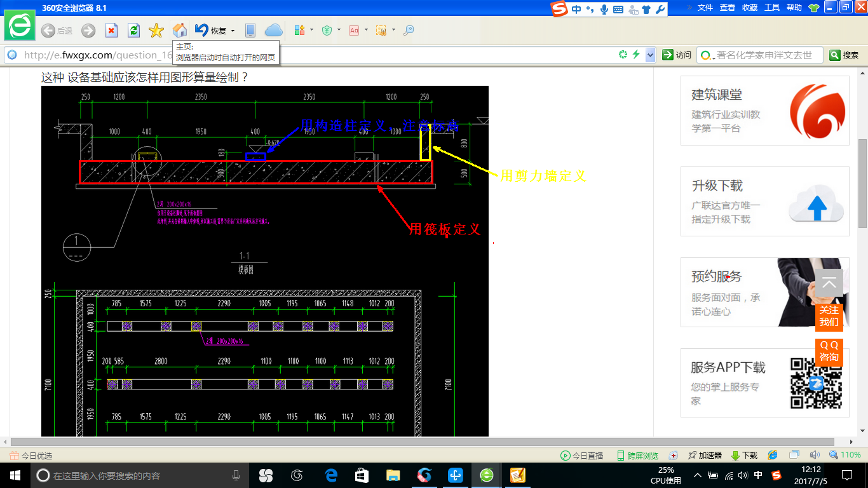
Task: Open favorites with the yellow star icon
Action: point(156,30)
